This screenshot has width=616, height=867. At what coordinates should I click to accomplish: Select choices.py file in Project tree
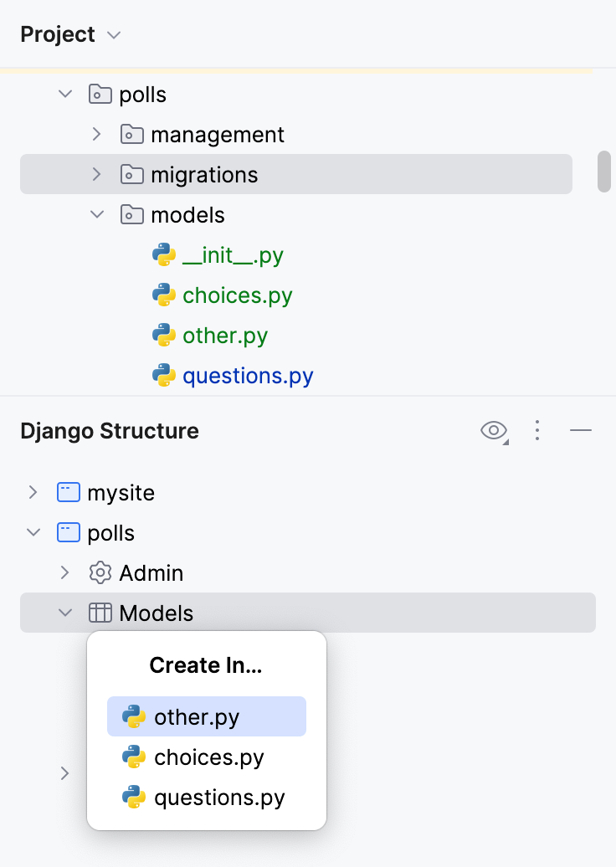(237, 295)
